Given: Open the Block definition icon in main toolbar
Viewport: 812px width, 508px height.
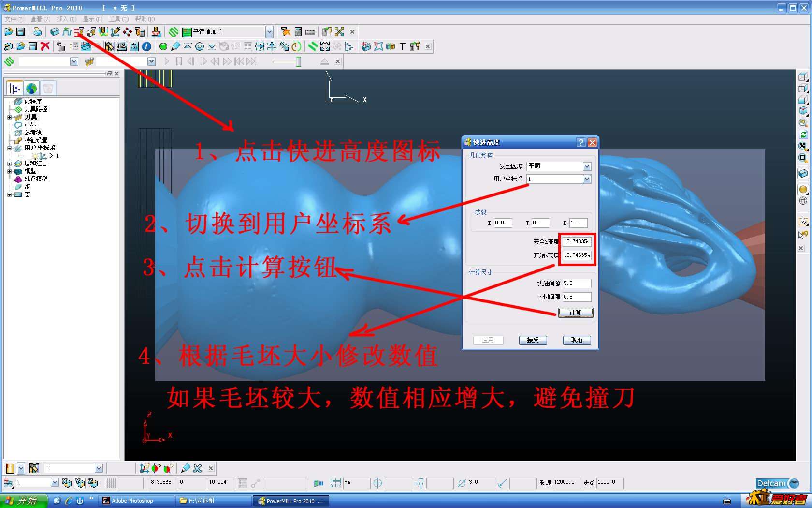Looking at the screenshot, I should coord(55,32).
